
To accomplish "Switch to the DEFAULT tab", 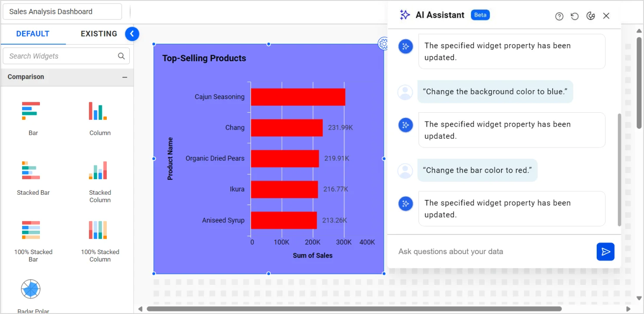I will click(x=33, y=34).
